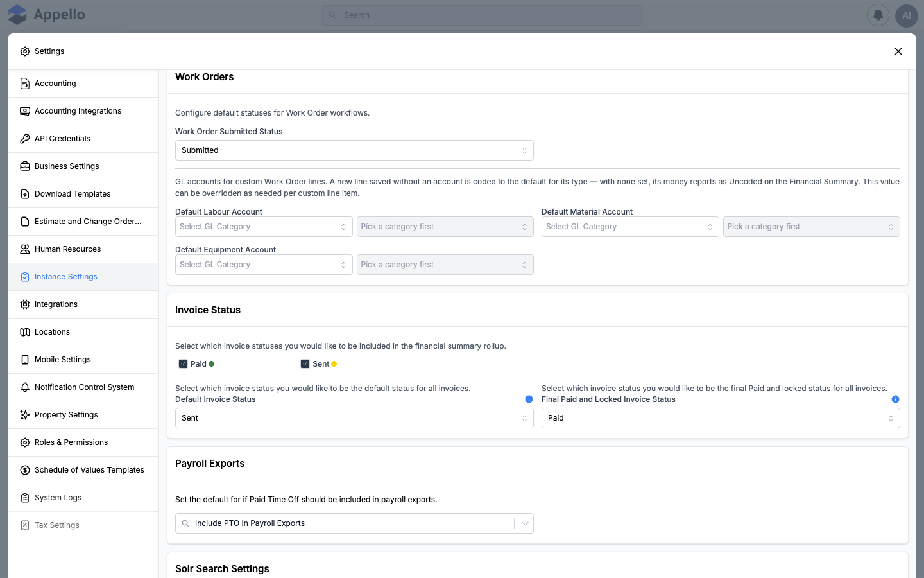Open Default Invoice Status dropdown
924x578 pixels.
(354, 418)
